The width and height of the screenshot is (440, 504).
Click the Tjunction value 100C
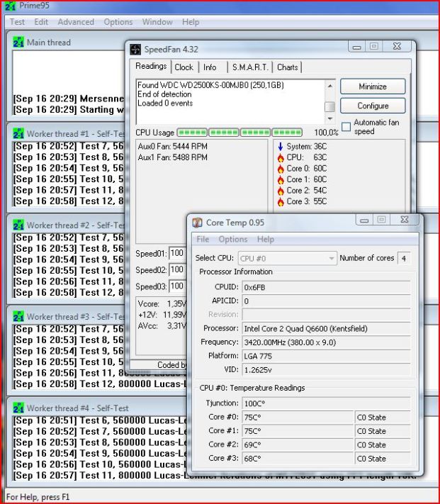click(x=327, y=403)
